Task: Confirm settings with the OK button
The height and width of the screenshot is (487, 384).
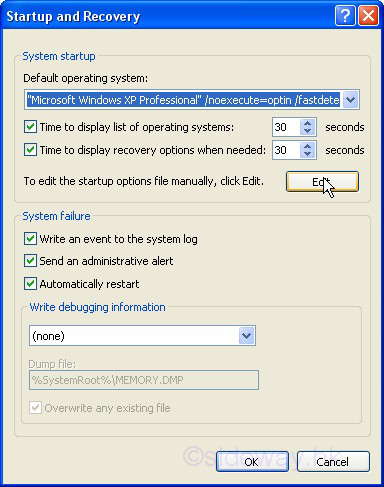Action: (252, 462)
